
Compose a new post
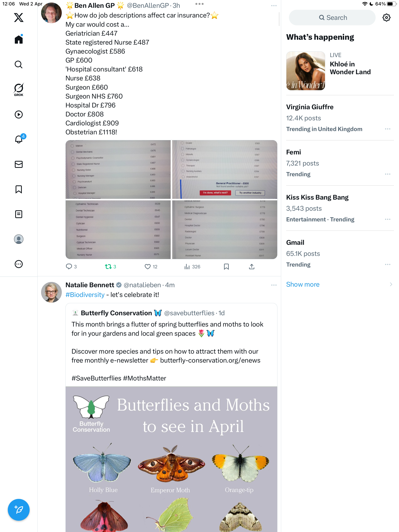tap(19, 510)
